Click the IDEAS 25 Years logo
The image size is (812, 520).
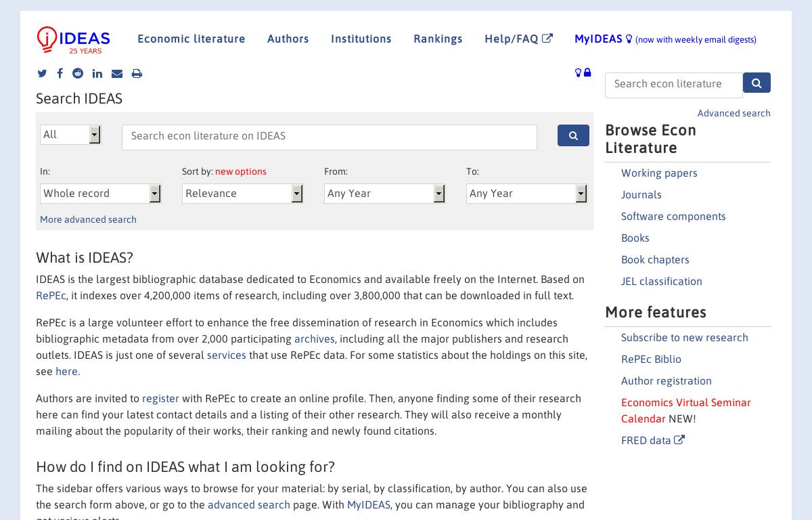(73, 41)
